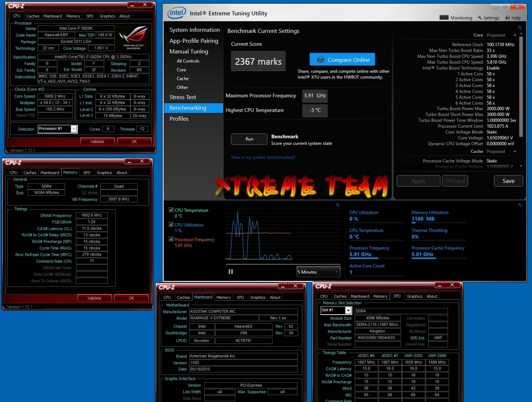The height and width of the screenshot is (402, 532).
Task: Open XTU Settings wrench
Action: (x=488, y=17)
